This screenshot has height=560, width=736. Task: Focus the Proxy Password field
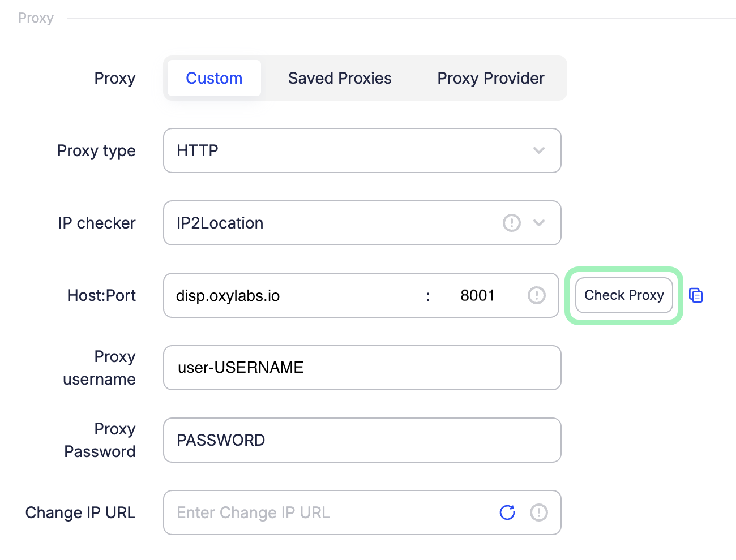pyautogui.click(x=362, y=440)
